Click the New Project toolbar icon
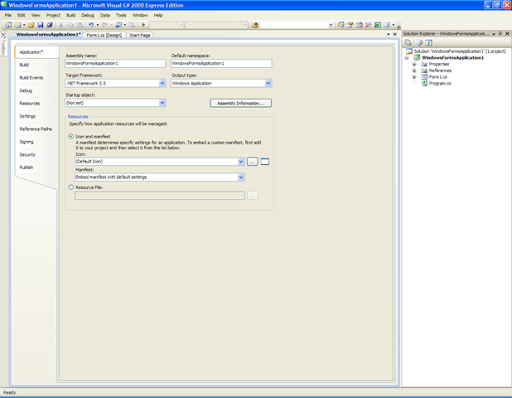 [x=8, y=25]
